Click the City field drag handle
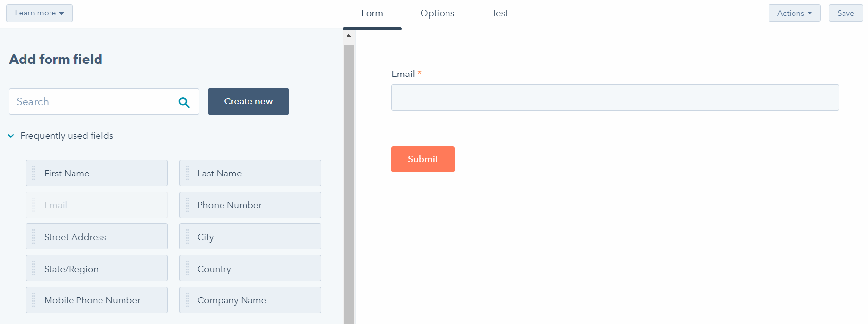The height and width of the screenshot is (324, 868). click(187, 237)
